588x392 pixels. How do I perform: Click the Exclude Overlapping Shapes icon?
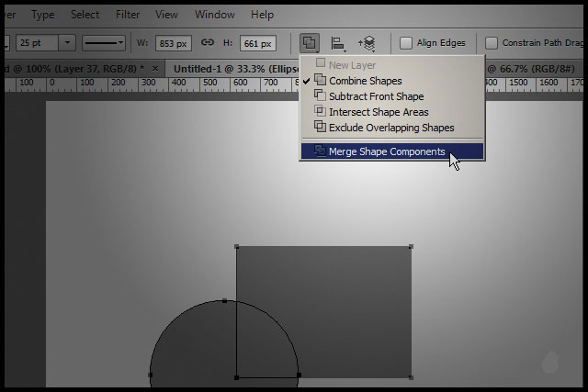(320, 128)
